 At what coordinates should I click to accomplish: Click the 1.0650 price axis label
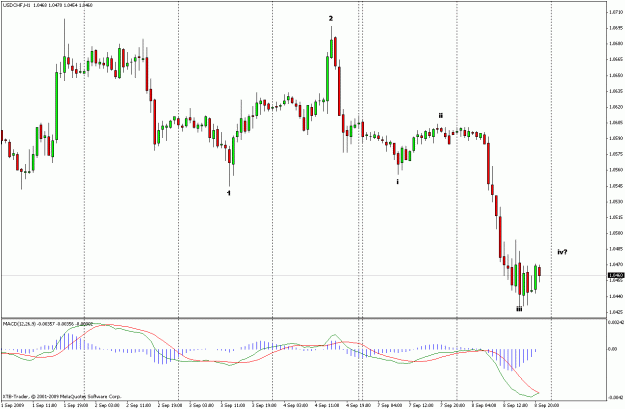(x=616, y=75)
